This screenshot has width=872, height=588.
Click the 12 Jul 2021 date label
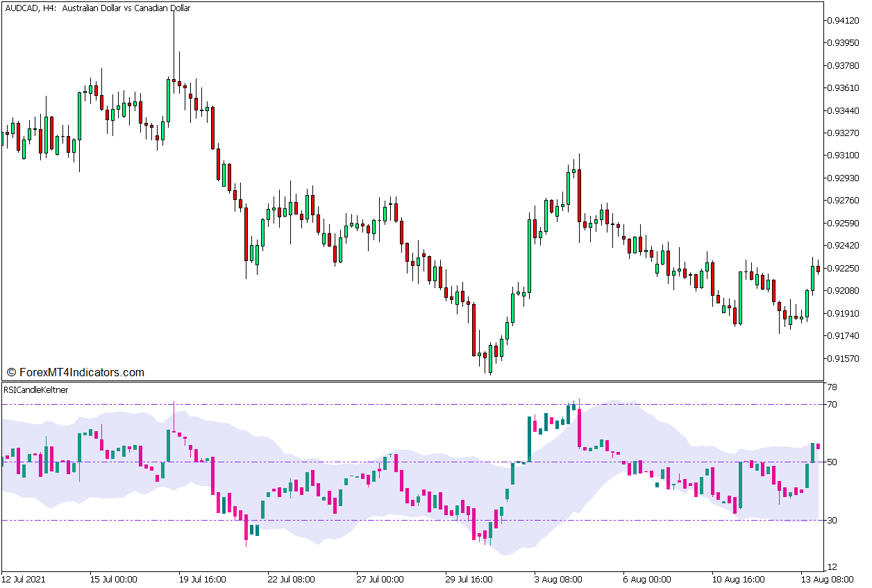pos(26,578)
